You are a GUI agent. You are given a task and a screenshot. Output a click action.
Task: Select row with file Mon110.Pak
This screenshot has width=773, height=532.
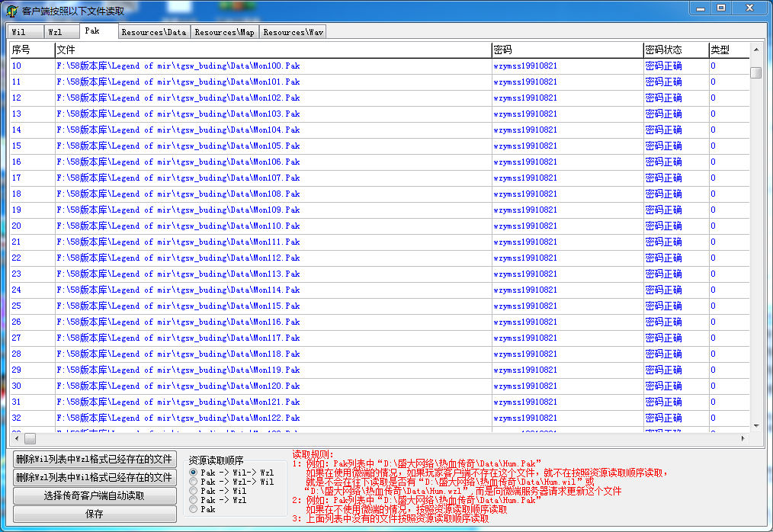380,226
